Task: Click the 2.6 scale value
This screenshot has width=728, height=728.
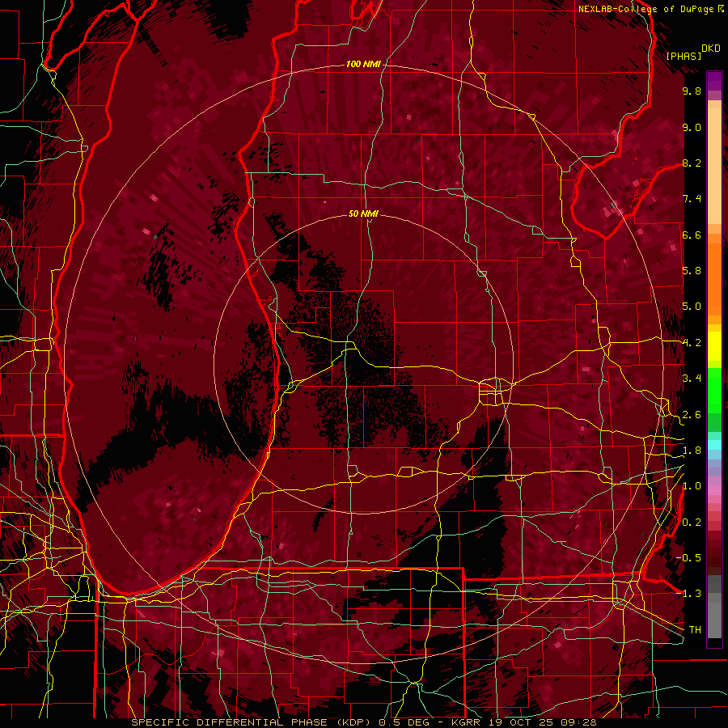Action: pos(692,415)
